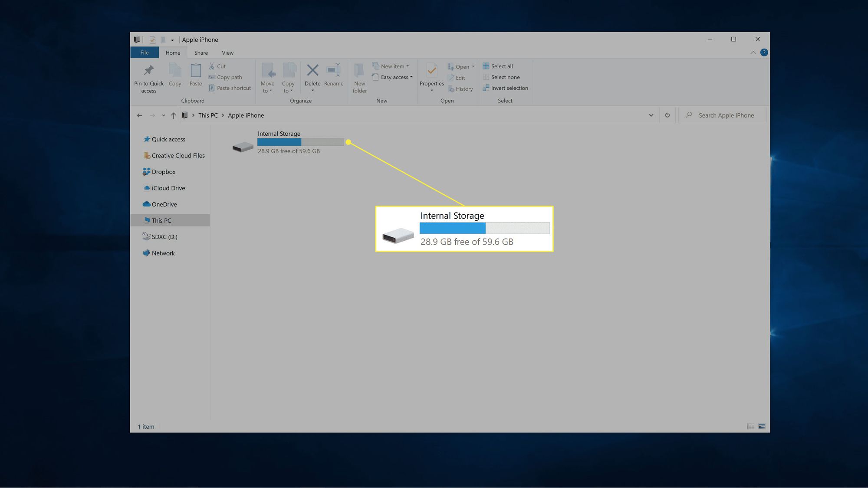868x488 pixels.
Task: Click the Refresh button in address bar
Action: (667, 115)
